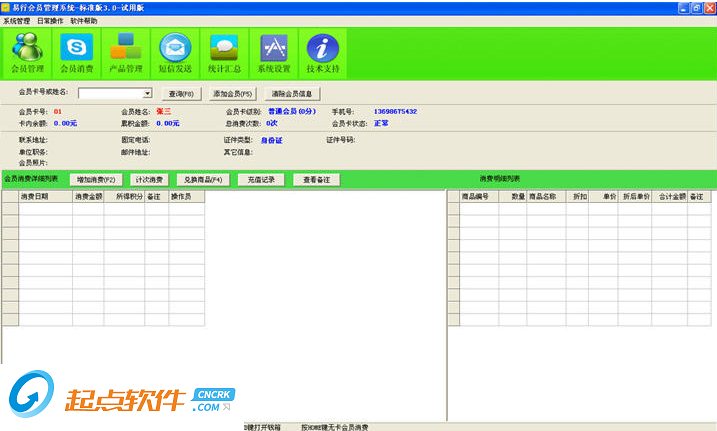The width and height of the screenshot is (717, 431).
Task: Click the ID type value 身份证
Action: tap(272, 140)
